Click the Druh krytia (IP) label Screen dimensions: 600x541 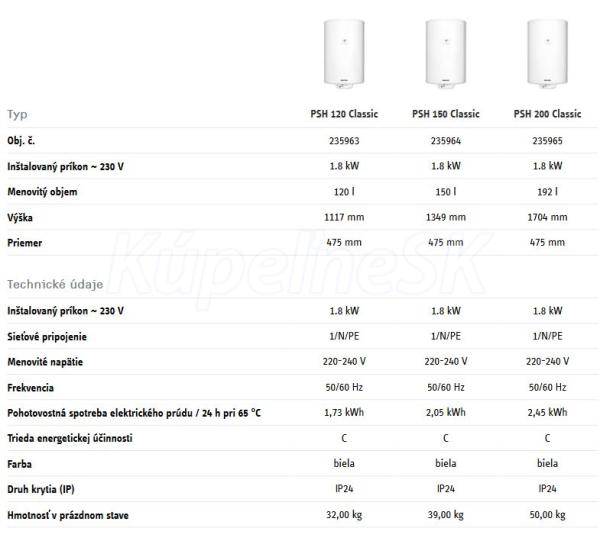41,489
